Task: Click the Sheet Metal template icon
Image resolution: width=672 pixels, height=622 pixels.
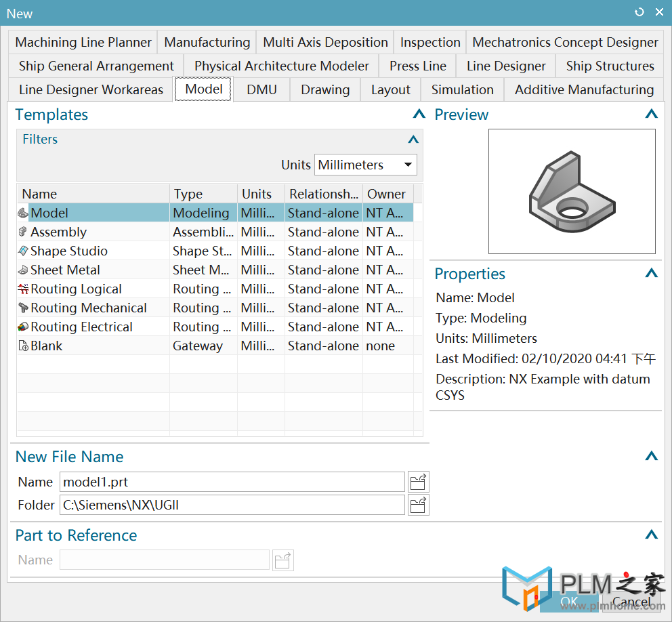Action: pyautogui.click(x=23, y=270)
